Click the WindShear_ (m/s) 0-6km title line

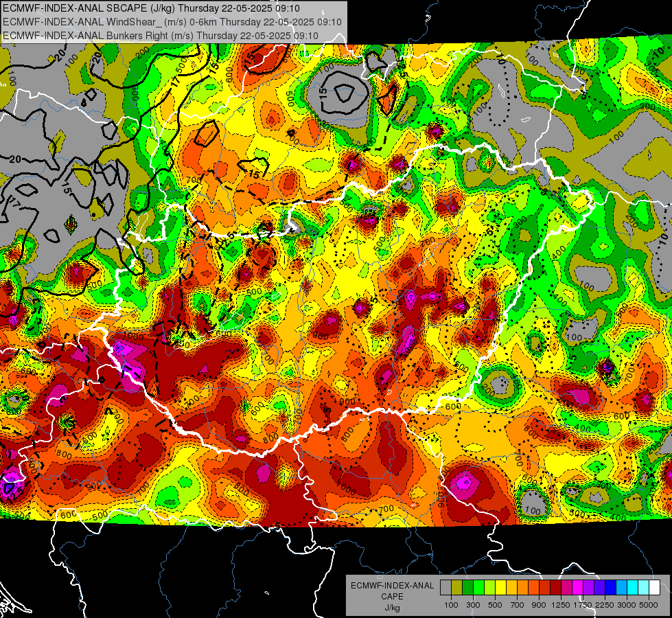172,22
